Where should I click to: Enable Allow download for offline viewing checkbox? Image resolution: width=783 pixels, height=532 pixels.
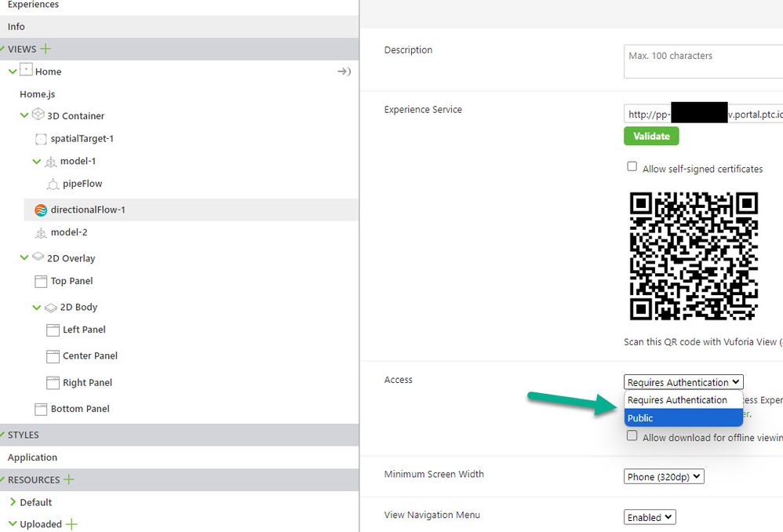click(x=632, y=435)
